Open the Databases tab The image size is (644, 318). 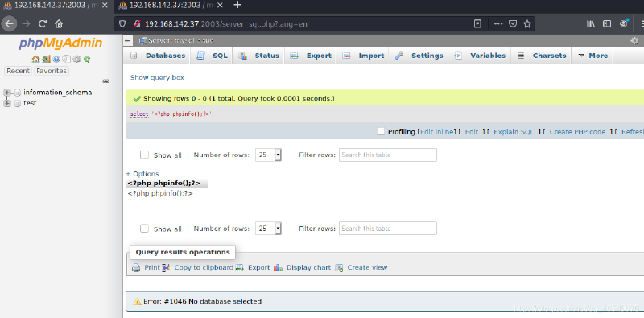point(158,56)
